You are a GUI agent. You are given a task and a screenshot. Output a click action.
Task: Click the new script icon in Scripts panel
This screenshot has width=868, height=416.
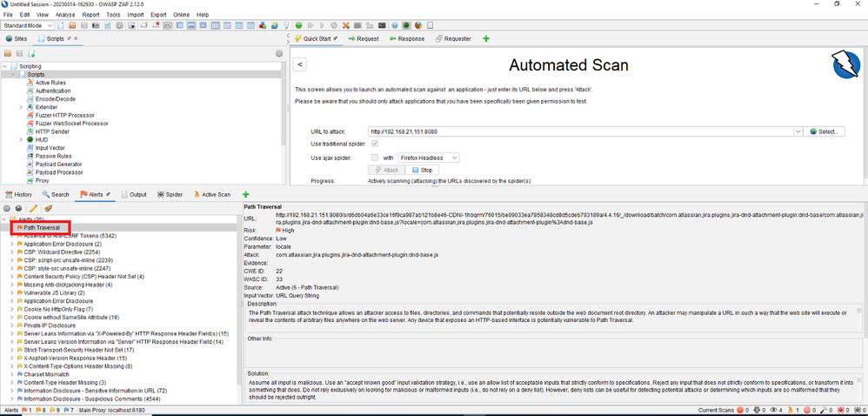click(x=31, y=54)
